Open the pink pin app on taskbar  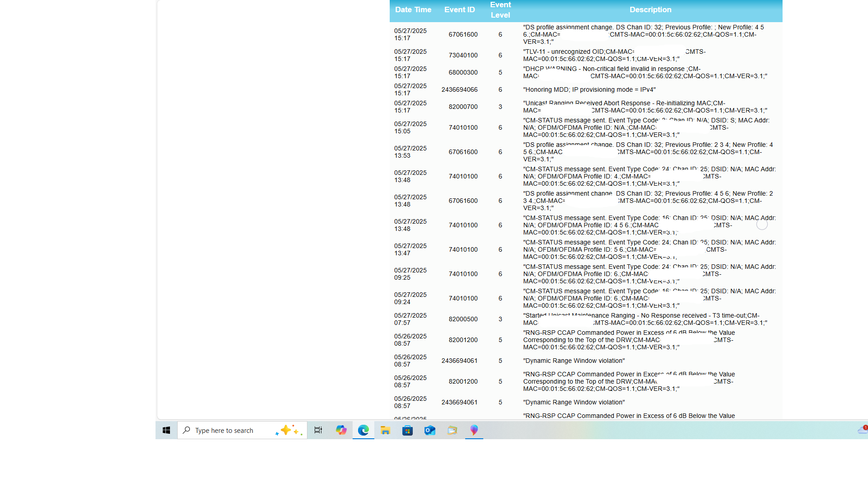(474, 430)
